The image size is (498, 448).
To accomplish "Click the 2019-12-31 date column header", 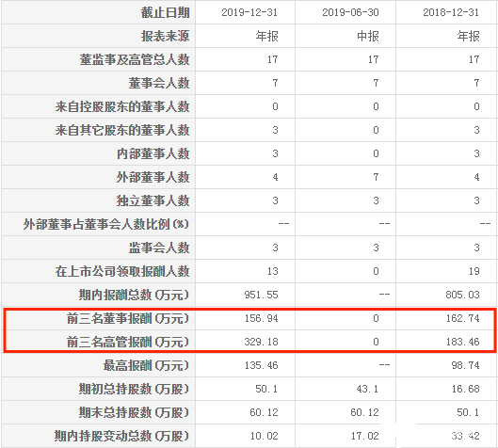I will pyautogui.click(x=249, y=12).
